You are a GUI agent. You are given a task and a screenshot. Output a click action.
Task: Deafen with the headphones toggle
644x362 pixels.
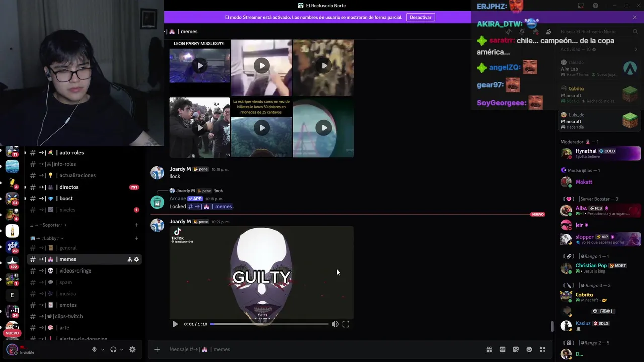(113, 349)
